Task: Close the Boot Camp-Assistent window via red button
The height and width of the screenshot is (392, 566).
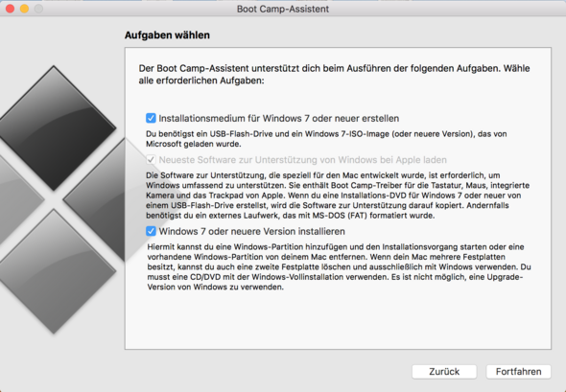Action: coord(11,9)
